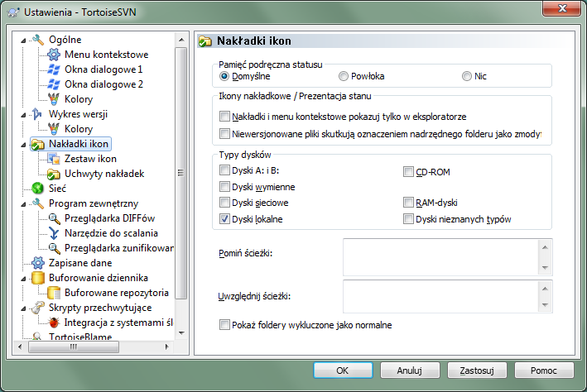Viewport: 587px width, 392px height.
Task: Click the Kolory icon under Wykres wersji
Action: coord(54,129)
